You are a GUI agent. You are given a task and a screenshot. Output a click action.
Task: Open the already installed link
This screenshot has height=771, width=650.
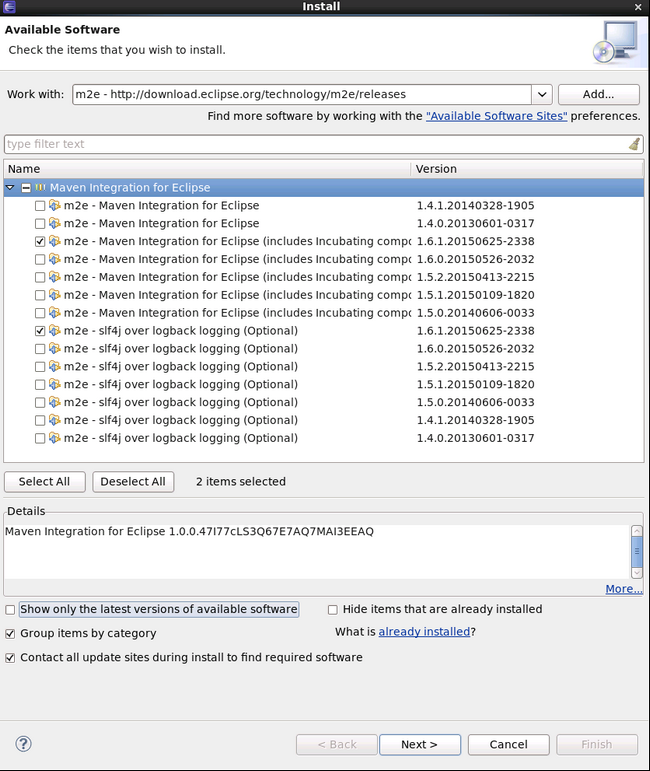coord(424,632)
